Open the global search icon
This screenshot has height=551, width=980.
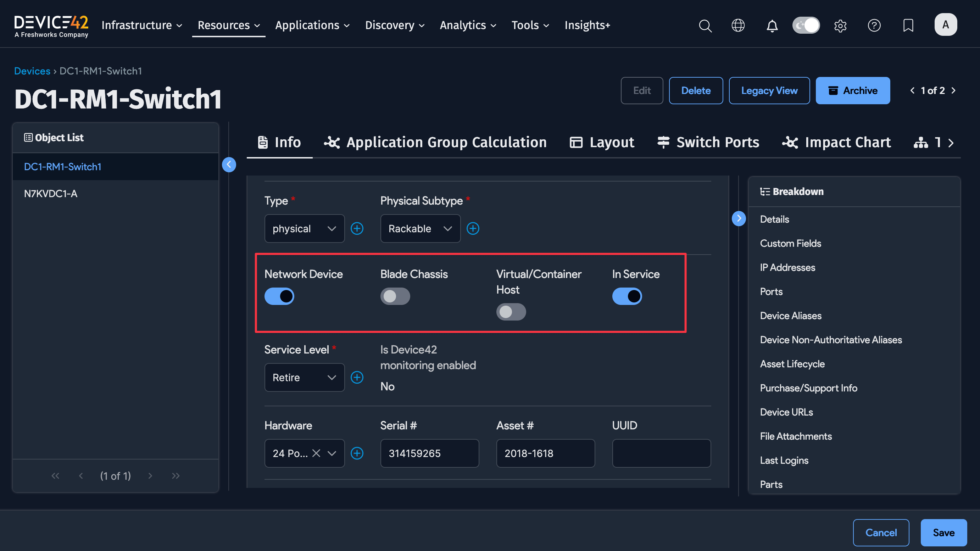pyautogui.click(x=705, y=26)
